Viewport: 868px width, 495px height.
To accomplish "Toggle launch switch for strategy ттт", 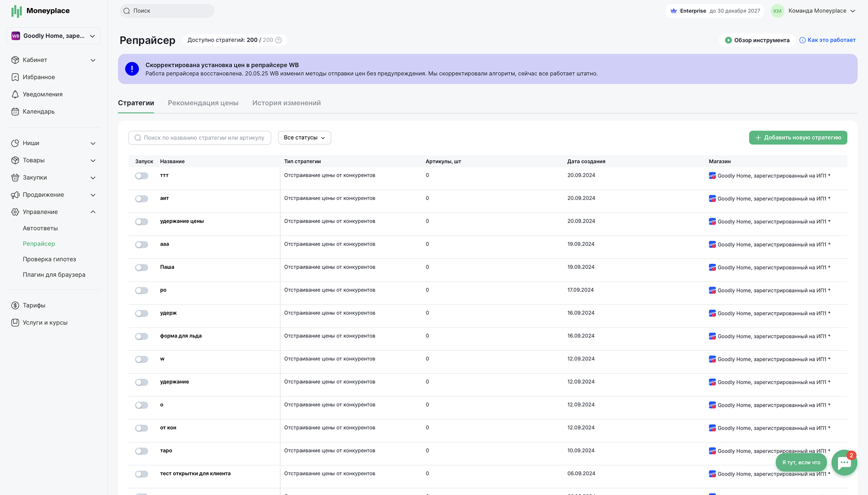I will [141, 176].
